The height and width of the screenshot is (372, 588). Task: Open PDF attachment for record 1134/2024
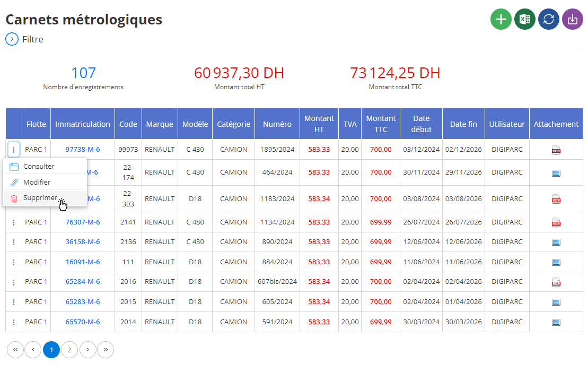[556, 222]
